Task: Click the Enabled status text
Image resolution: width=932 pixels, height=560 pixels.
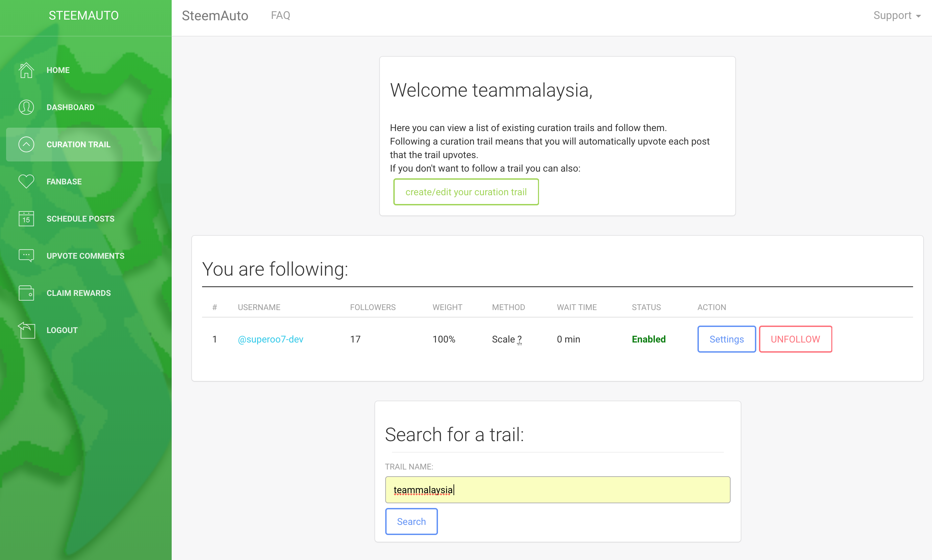Action: point(648,339)
